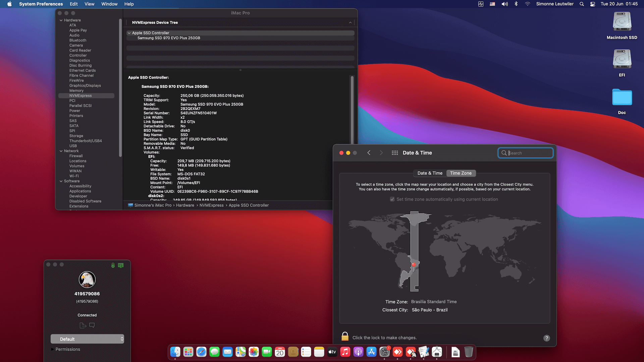Screen dimensions: 644x362
Task: Open the Apple menu
Action: pos(9,4)
